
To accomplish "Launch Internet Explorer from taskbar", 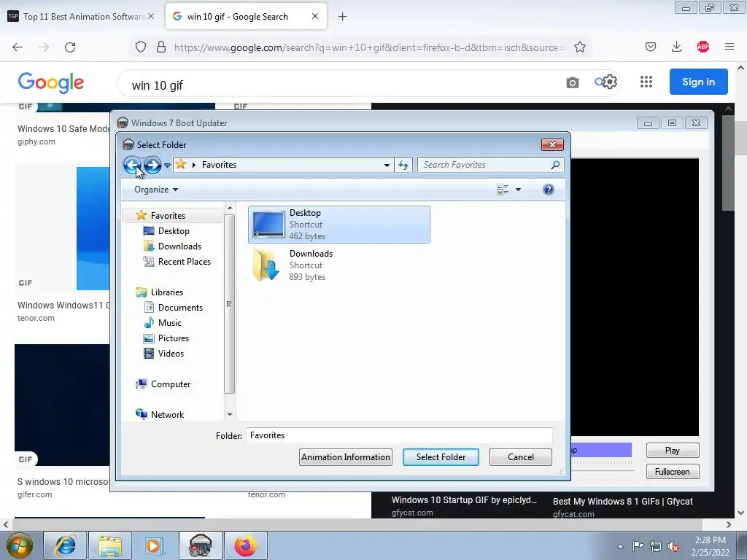I will pyautogui.click(x=65, y=545).
